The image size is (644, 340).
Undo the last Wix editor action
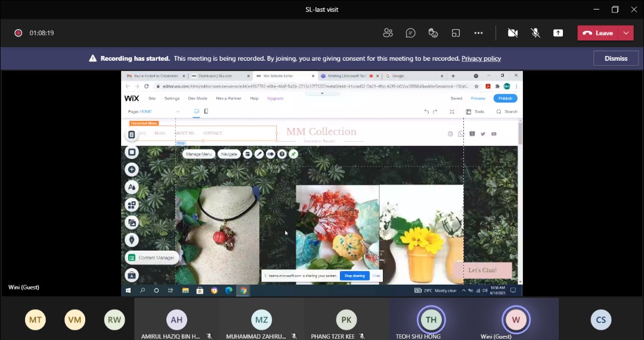tap(426, 111)
